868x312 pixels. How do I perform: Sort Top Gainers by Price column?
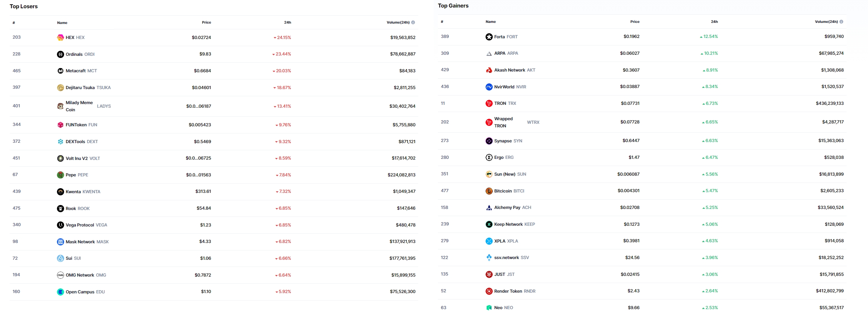tap(635, 22)
